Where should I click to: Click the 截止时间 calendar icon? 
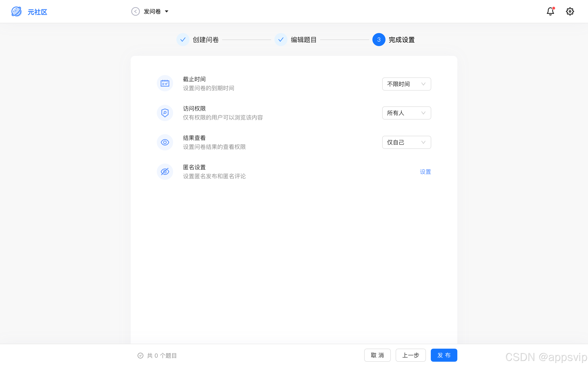(x=165, y=83)
